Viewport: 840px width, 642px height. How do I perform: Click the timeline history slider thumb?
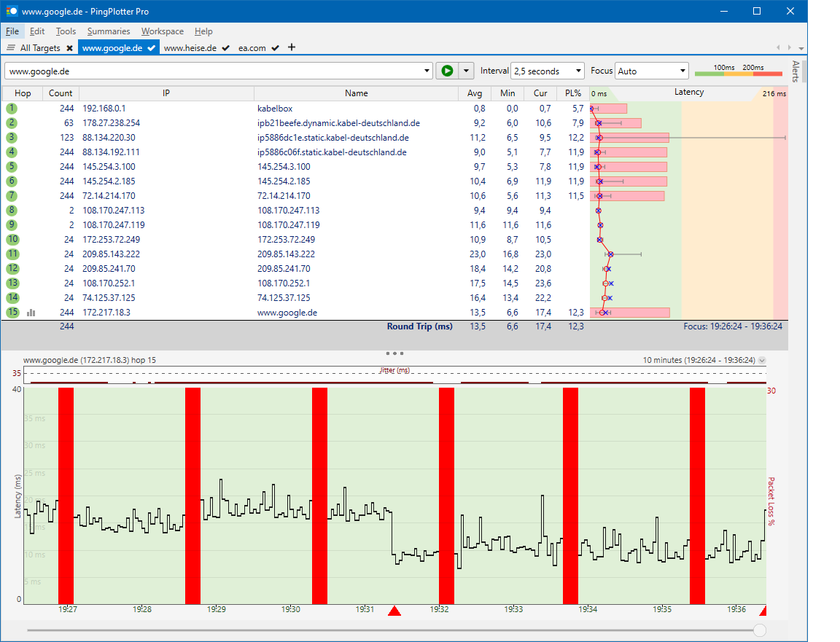click(x=759, y=630)
